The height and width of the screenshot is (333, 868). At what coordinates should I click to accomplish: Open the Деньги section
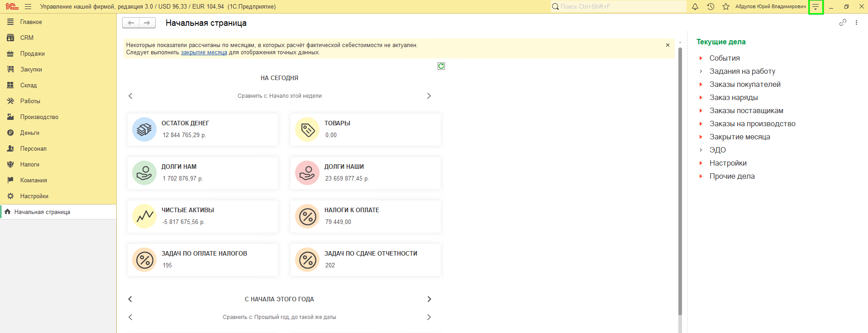point(58,133)
